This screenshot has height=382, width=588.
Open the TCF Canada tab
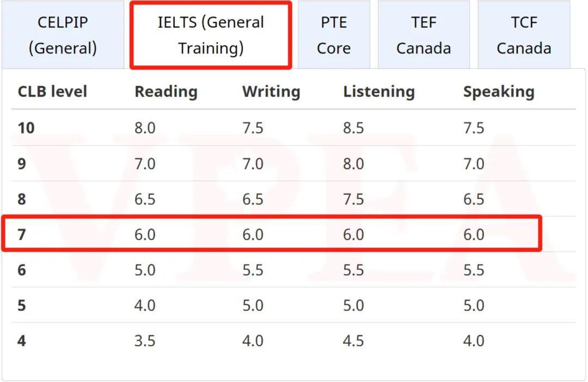[x=524, y=34]
